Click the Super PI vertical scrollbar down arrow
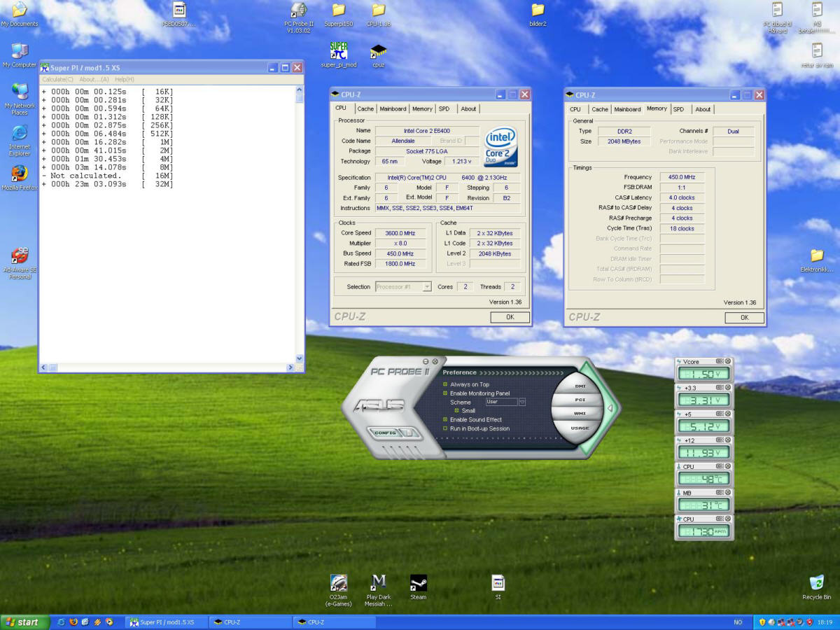The width and height of the screenshot is (840, 630). point(300,358)
